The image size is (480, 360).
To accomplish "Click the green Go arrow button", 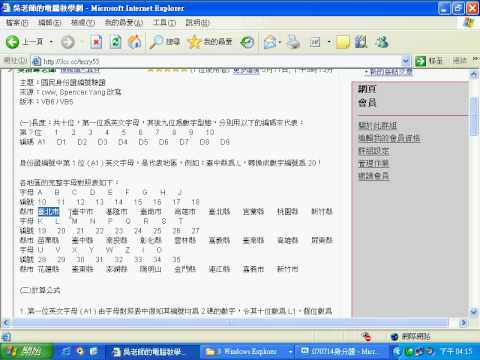I will 421,61.
